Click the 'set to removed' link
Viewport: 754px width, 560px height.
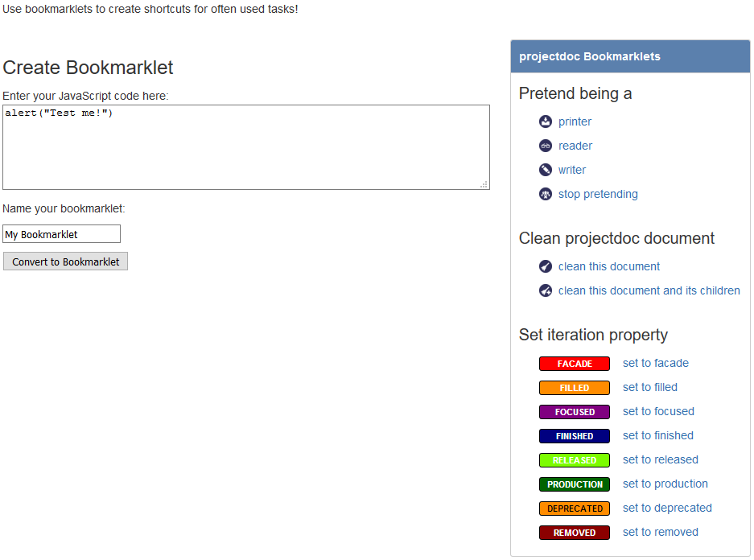tap(661, 532)
